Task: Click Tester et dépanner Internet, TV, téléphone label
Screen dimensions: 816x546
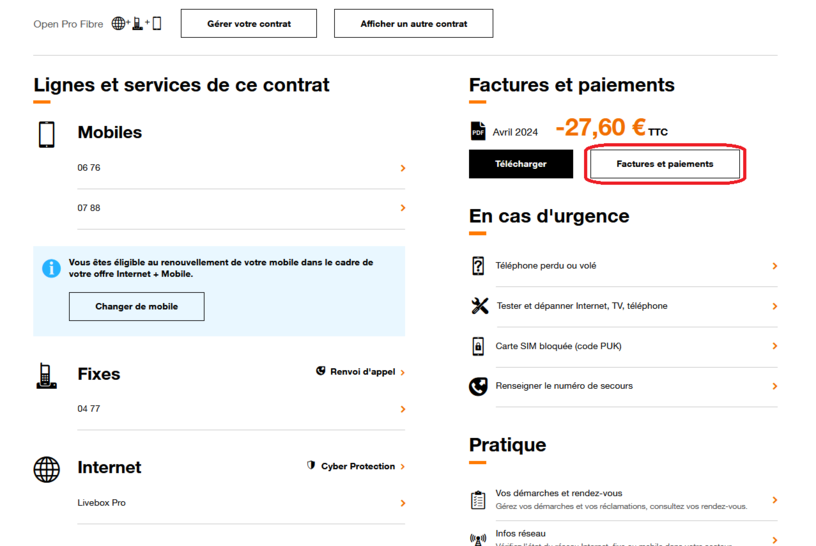Action: [582, 306]
